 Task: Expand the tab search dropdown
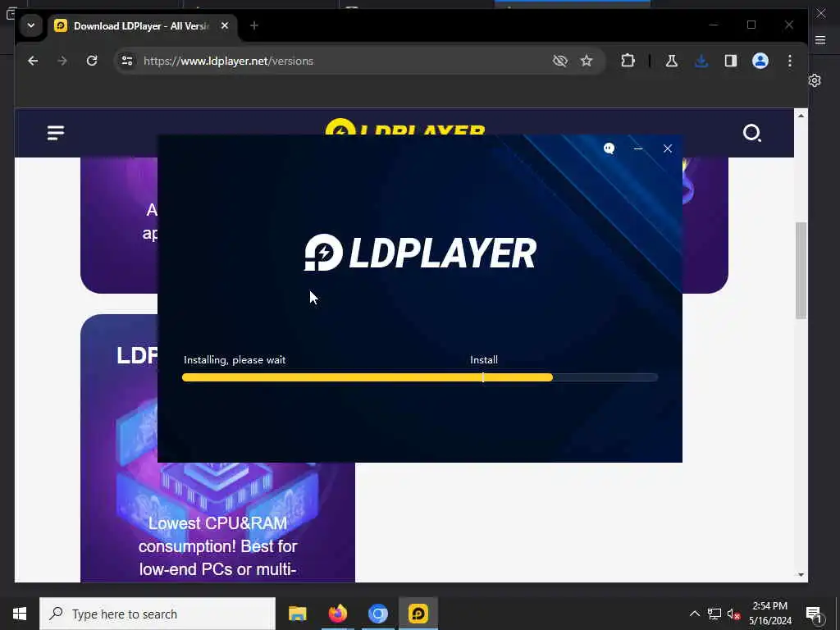coord(31,25)
